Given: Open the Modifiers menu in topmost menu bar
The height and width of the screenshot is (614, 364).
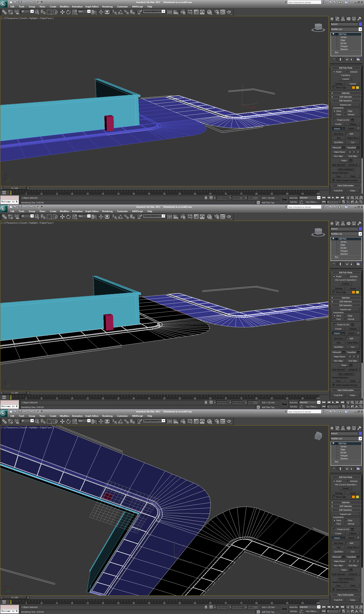Looking at the screenshot, I should click(65, 7).
